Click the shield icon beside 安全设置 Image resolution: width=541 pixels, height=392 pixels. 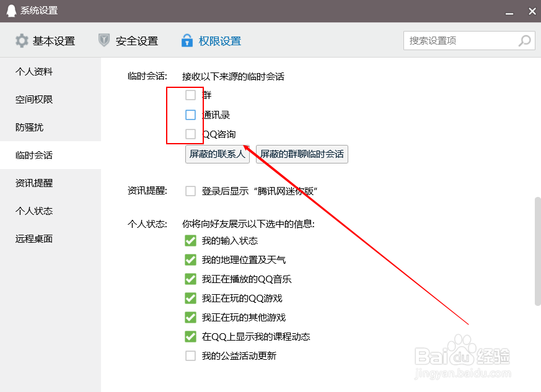pos(104,40)
